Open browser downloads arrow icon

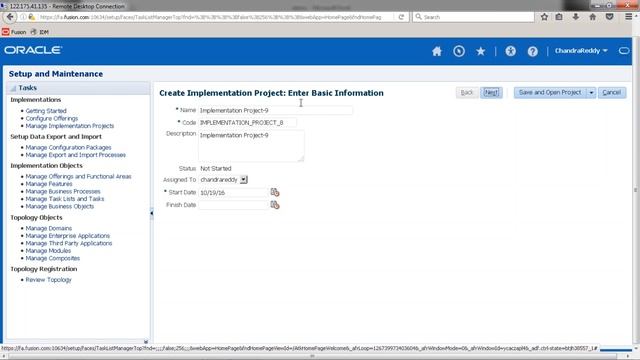tap(576, 17)
